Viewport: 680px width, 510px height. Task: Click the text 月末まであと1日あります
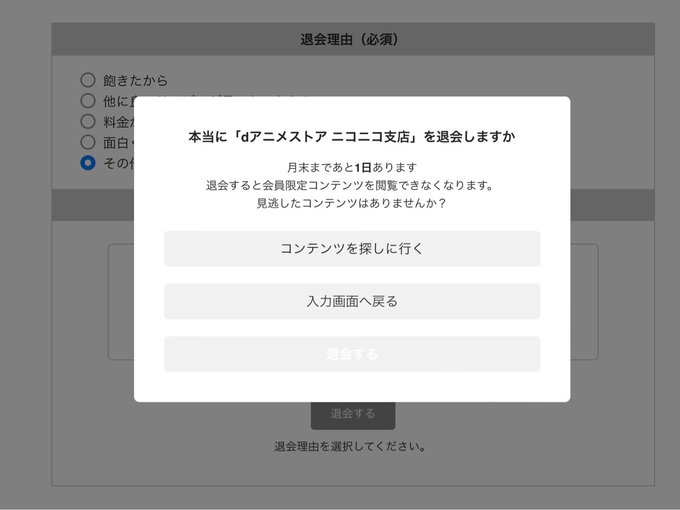point(352,167)
